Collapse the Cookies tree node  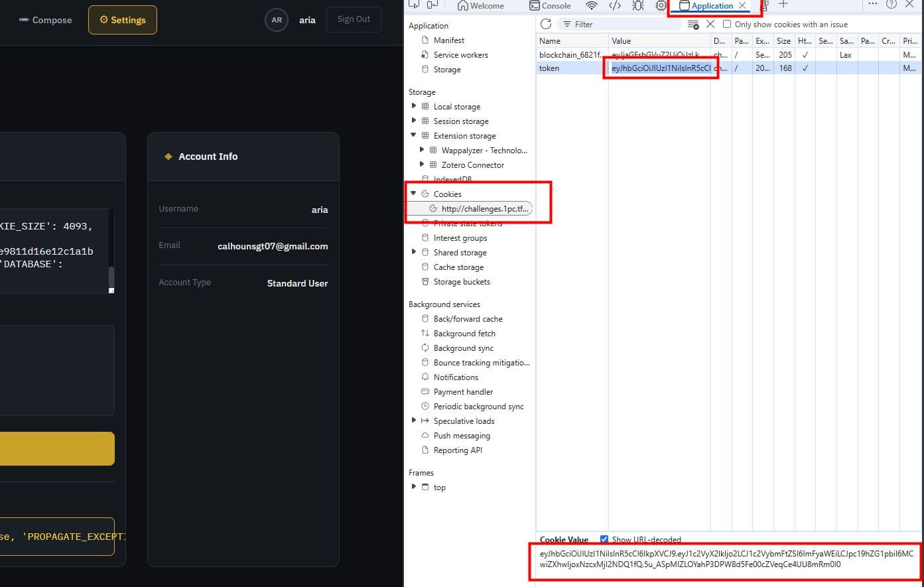413,194
